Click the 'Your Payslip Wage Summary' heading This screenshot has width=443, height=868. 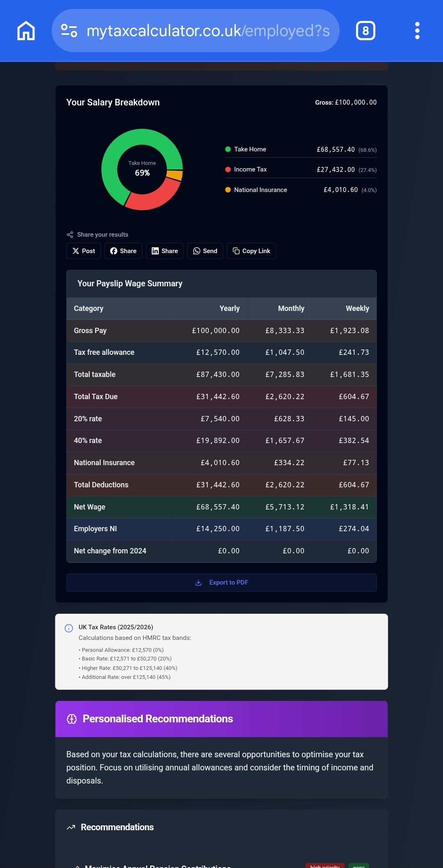pos(130,283)
